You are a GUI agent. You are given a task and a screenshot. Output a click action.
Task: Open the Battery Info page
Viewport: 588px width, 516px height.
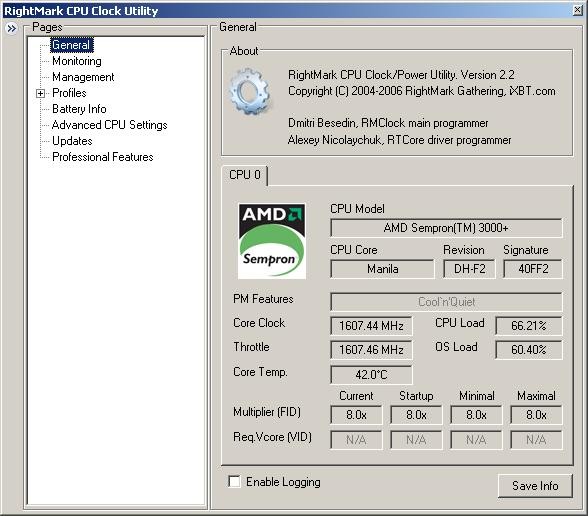(x=80, y=109)
